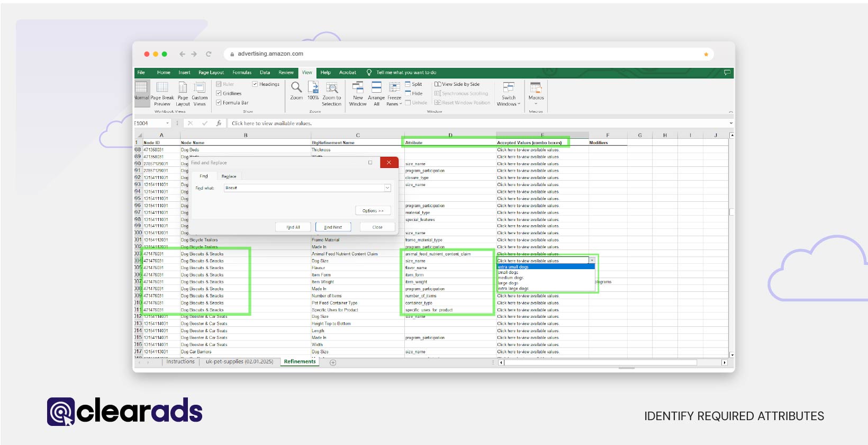Switch to Normal workbook view
Screen dimensions: 868x445
(141, 93)
